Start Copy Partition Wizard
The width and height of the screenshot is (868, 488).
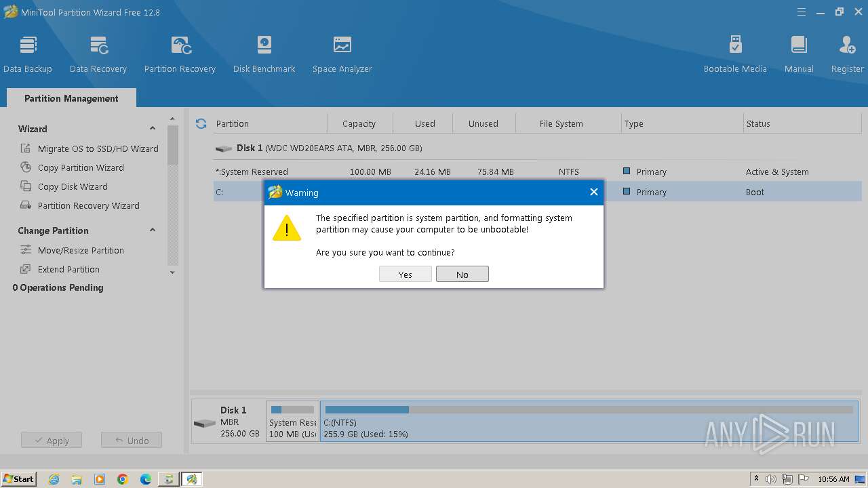pos(73,167)
